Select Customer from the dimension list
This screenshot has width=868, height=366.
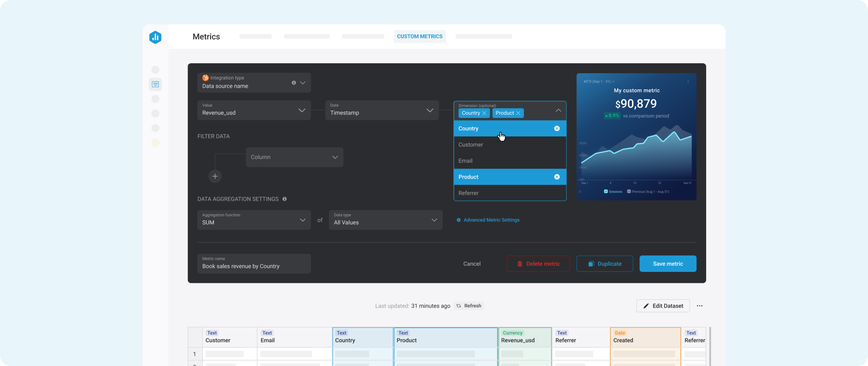471,145
